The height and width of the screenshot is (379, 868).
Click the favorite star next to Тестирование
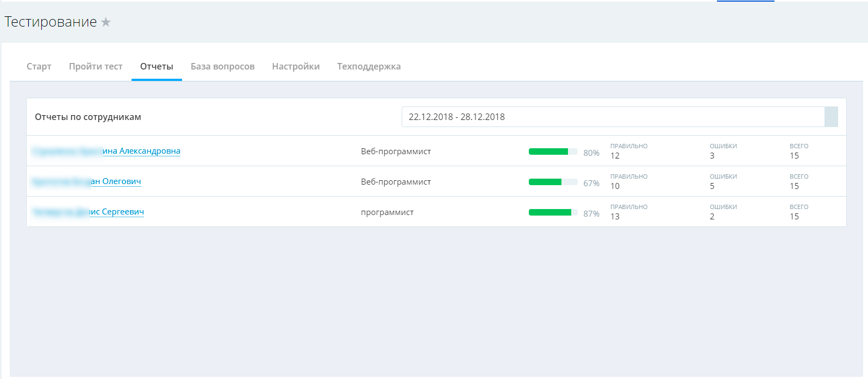106,22
